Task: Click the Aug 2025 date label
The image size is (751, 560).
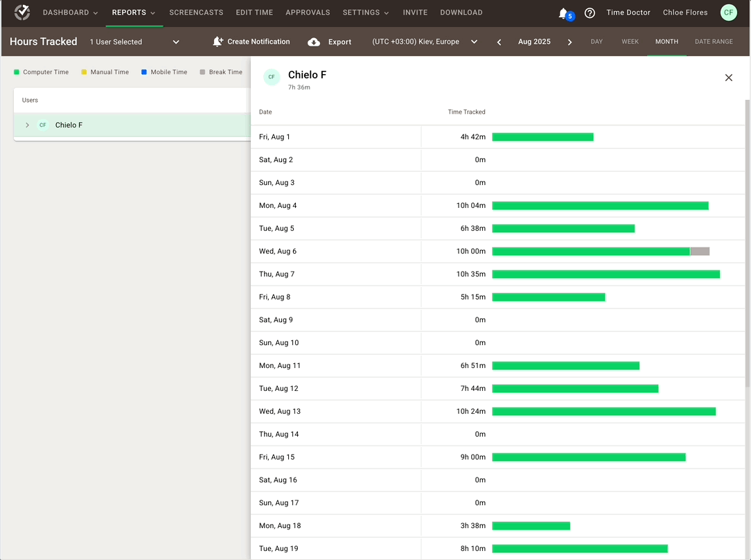Action: (x=534, y=42)
